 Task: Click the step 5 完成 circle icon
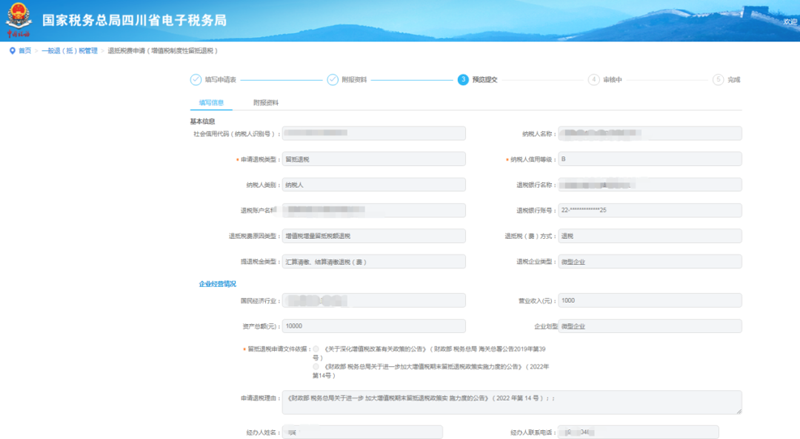718,79
